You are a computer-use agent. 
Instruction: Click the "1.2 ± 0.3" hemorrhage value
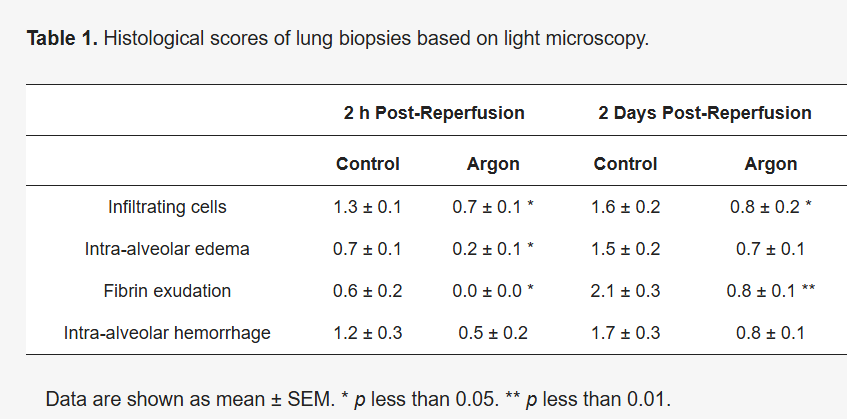pyautogui.click(x=367, y=333)
